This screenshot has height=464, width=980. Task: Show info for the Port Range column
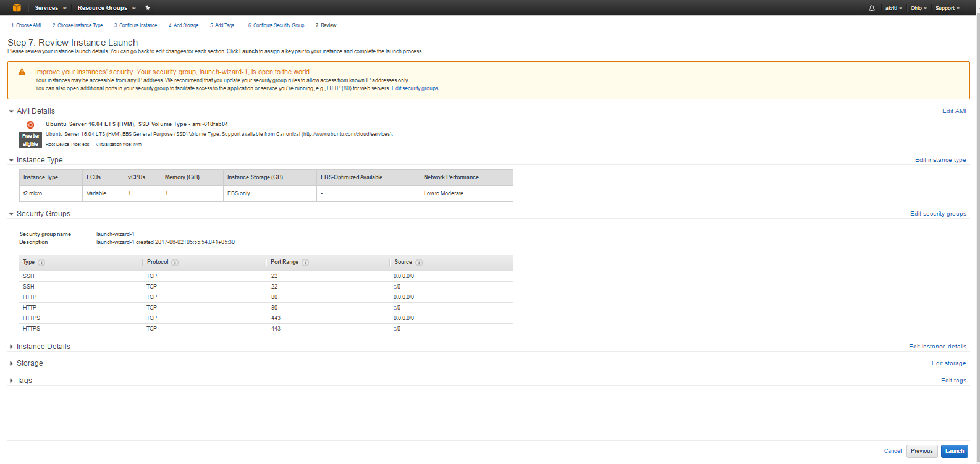tap(305, 263)
